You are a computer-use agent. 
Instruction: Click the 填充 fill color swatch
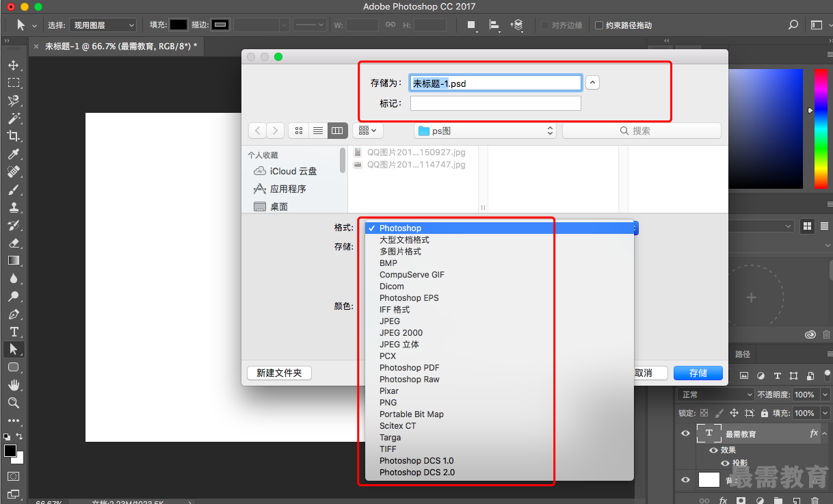[178, 25]
